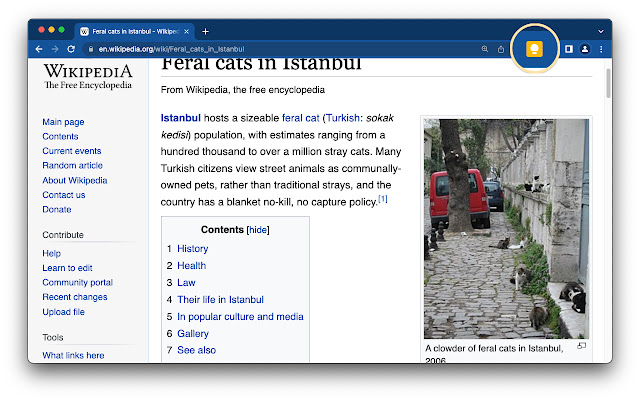Open Random article in the sidebar
This screenshot has height=400, width=640.
(72, 165)
